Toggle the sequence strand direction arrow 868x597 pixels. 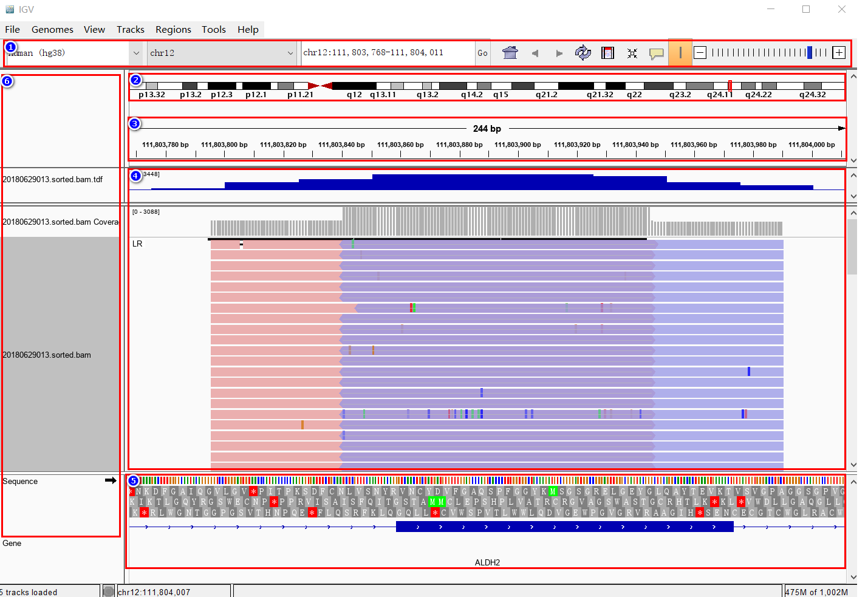coord(111,480)
